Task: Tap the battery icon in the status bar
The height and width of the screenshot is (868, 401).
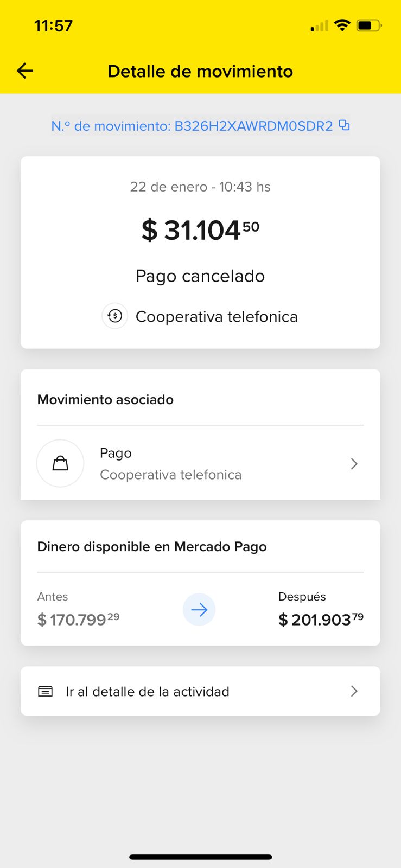Action: click(x=368, y=25)
